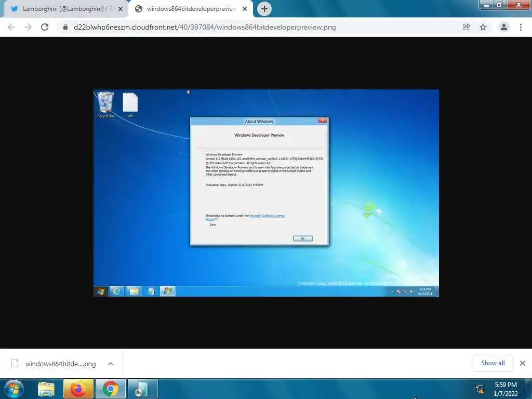Image resolution: width=532 pixels, height=399 pixels.
Task: Open Chrome's three-dot menu
Action: click(521, 27)
